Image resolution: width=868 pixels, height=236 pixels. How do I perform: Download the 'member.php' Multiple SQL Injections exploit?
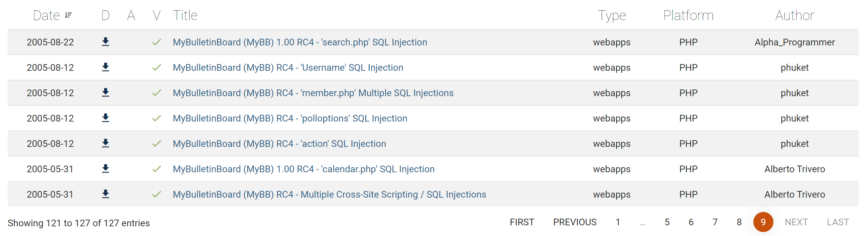(106, 92)
